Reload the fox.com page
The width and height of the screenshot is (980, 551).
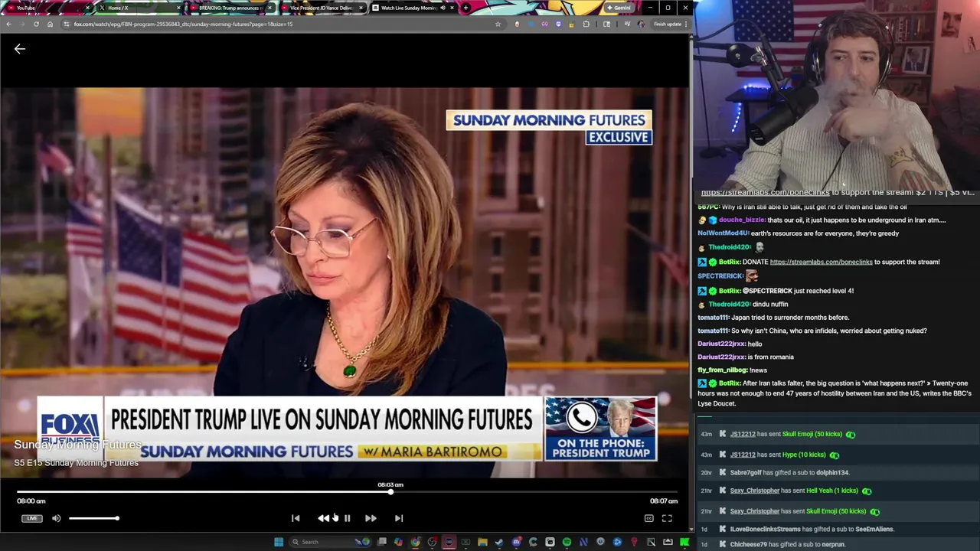36,24
